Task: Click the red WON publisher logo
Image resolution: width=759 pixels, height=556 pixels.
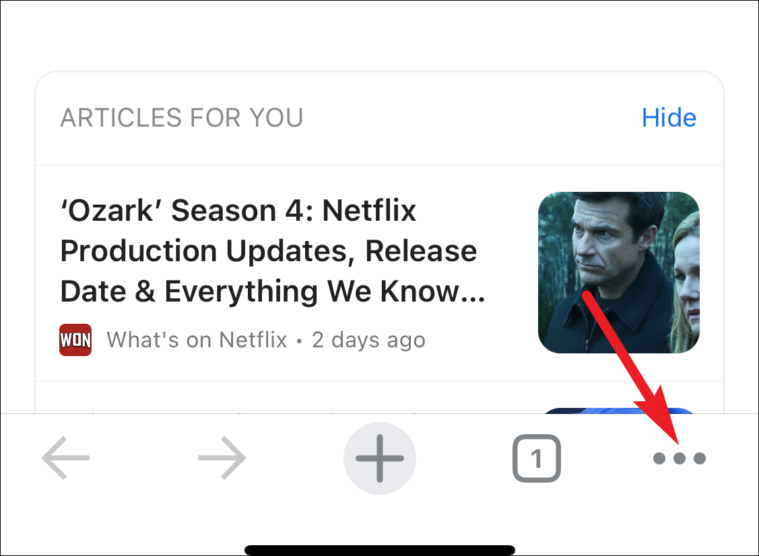Action: pos(76,340)
